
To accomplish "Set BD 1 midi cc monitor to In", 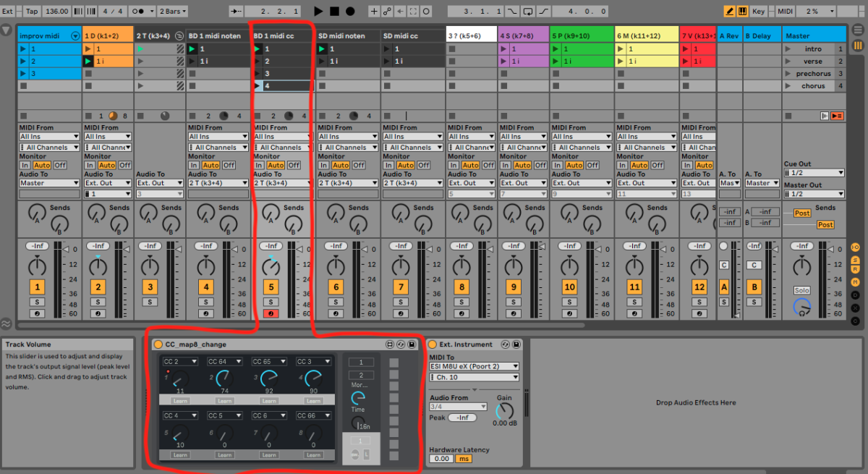I will coord(258,165).
